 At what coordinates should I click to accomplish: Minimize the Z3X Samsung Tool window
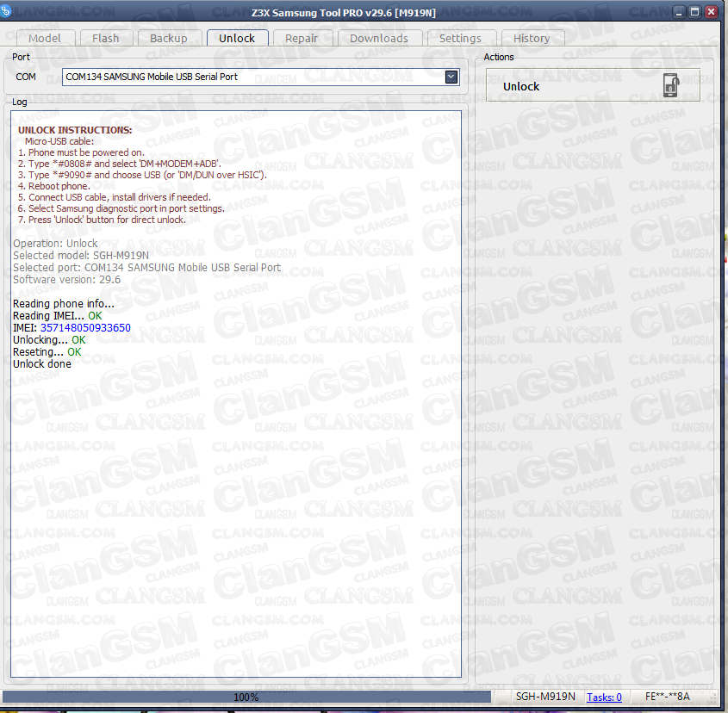[679, 12]
